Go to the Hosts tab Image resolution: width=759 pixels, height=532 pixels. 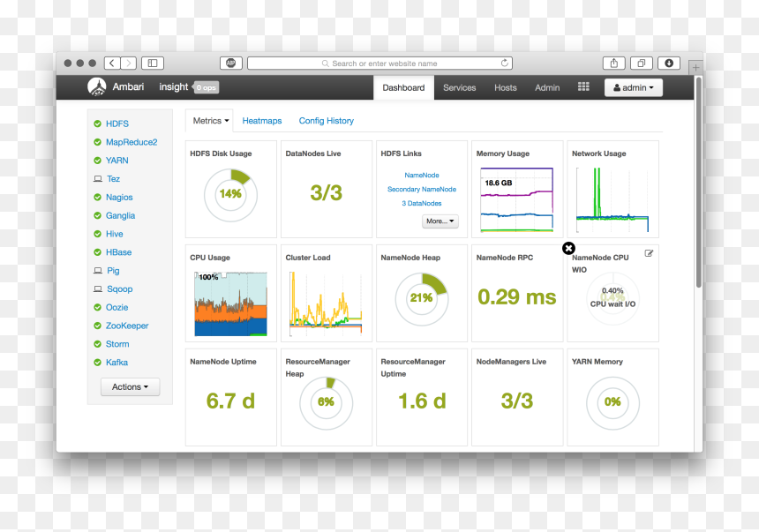506,87
